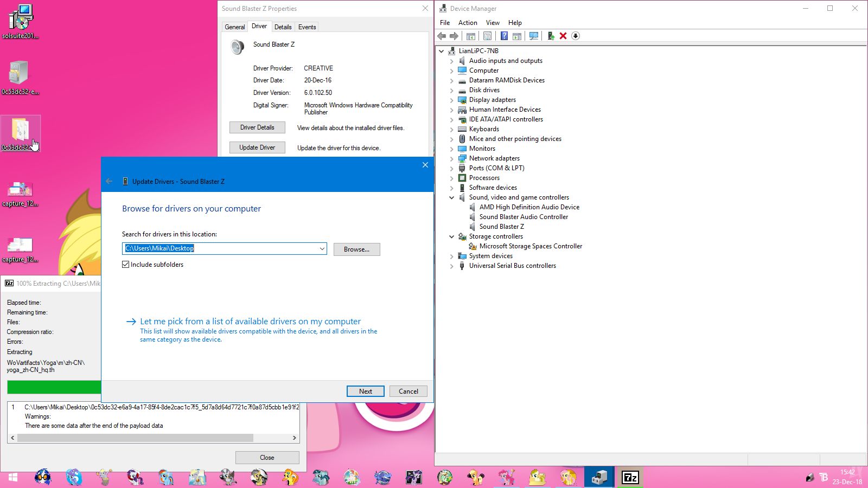Click the Ports (COM & LPT) category icon
This screenshot has height=488, width=868.
click(x=462, y=168)
